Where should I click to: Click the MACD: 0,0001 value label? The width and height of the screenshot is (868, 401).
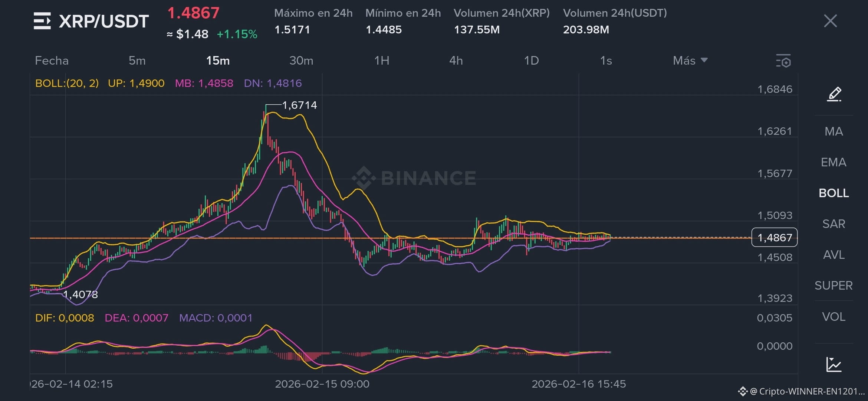tap(216, 318)
